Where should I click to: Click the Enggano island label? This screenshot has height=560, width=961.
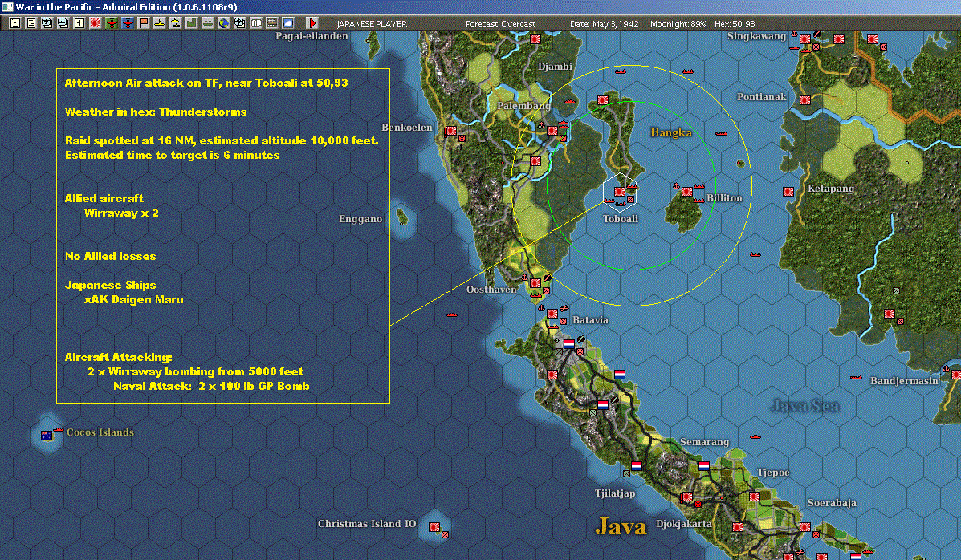(360, 219)
